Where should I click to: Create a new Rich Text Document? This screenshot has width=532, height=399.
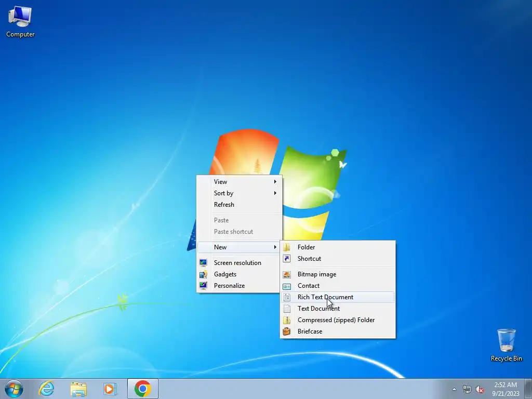click(338, 297)
